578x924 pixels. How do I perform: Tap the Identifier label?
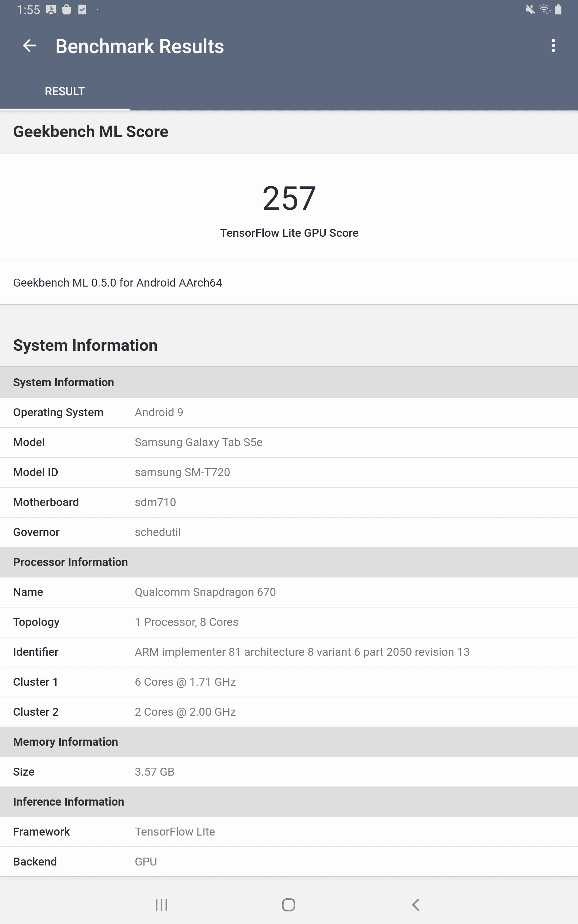[35, 652]
